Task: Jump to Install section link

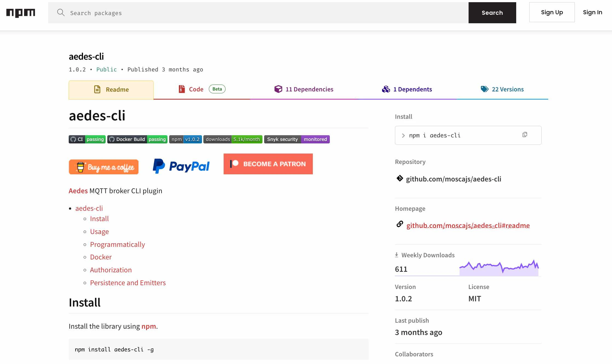Action: [x=99, y=219]
